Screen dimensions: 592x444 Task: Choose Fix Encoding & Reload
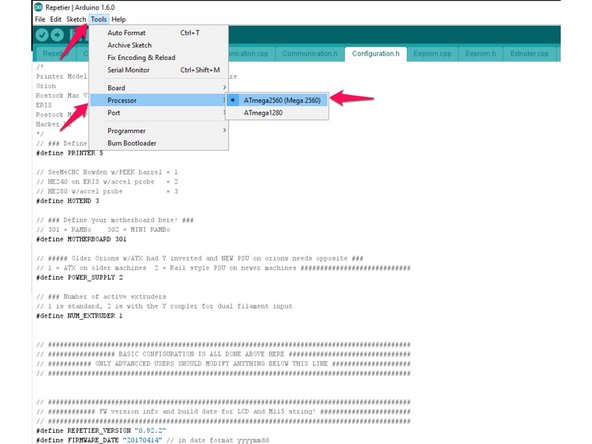[159, 58]
